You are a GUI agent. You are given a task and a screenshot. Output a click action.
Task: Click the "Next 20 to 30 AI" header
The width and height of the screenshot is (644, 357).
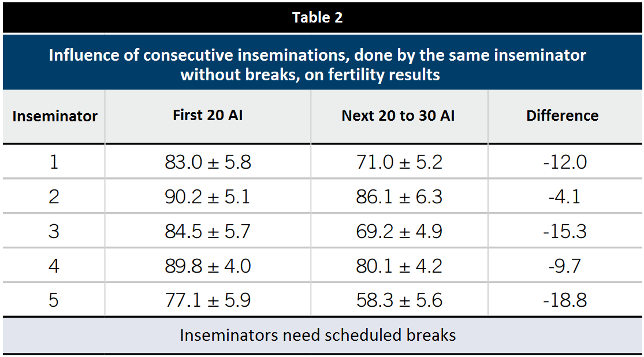point(398,116)
